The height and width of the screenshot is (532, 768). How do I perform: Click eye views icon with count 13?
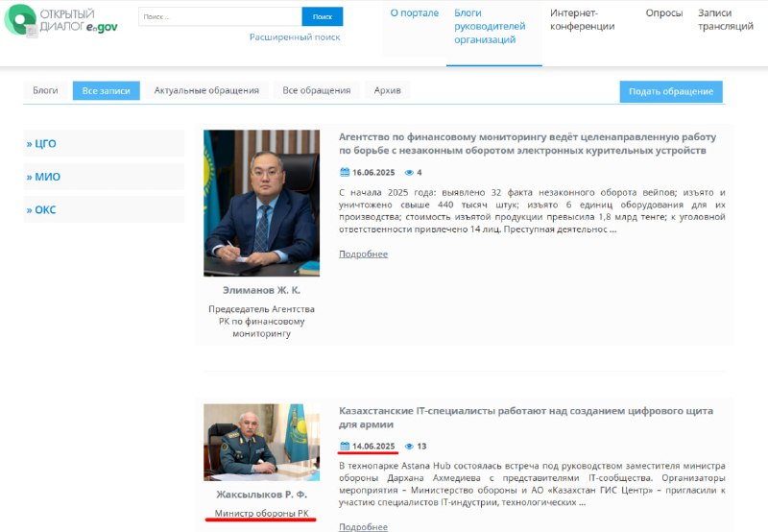click(409, 447)
